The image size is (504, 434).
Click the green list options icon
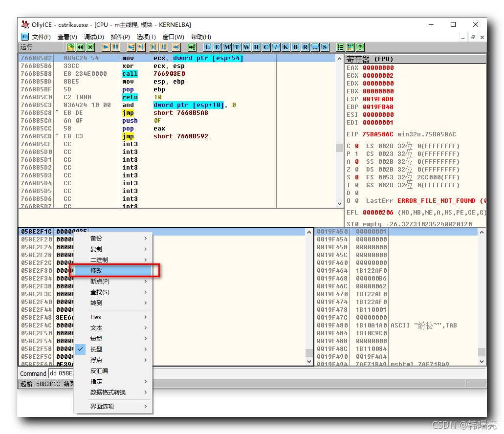(340, 47)
